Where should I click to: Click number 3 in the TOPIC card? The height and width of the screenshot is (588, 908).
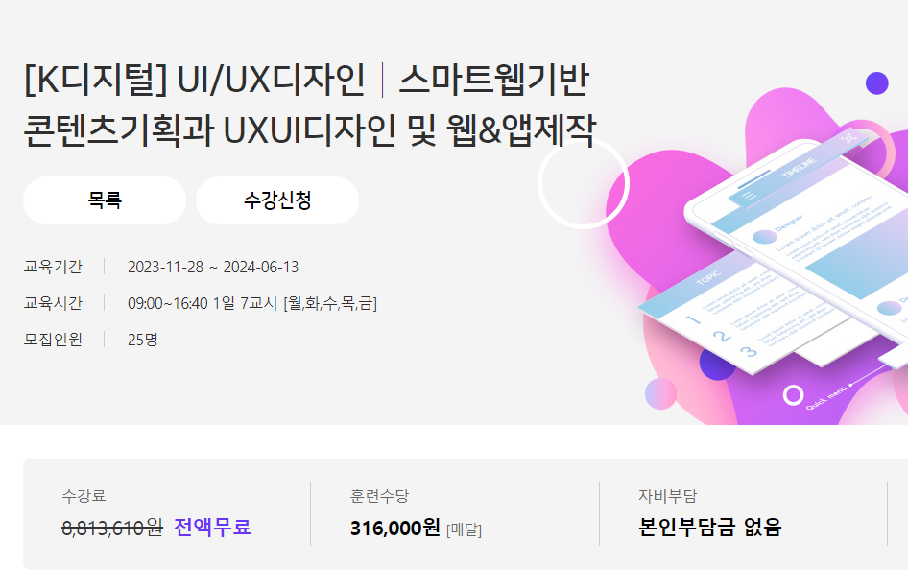pyautogui.click(x=748, y=351)
